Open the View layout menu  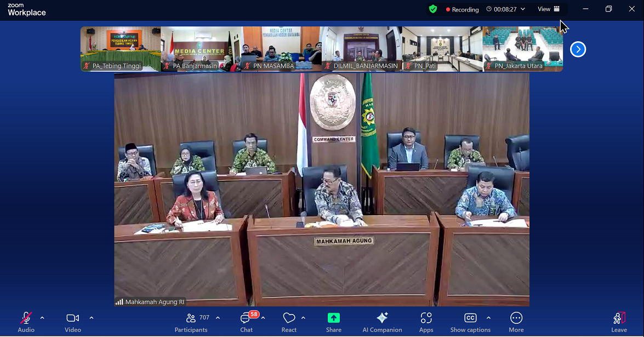(549, 9)
